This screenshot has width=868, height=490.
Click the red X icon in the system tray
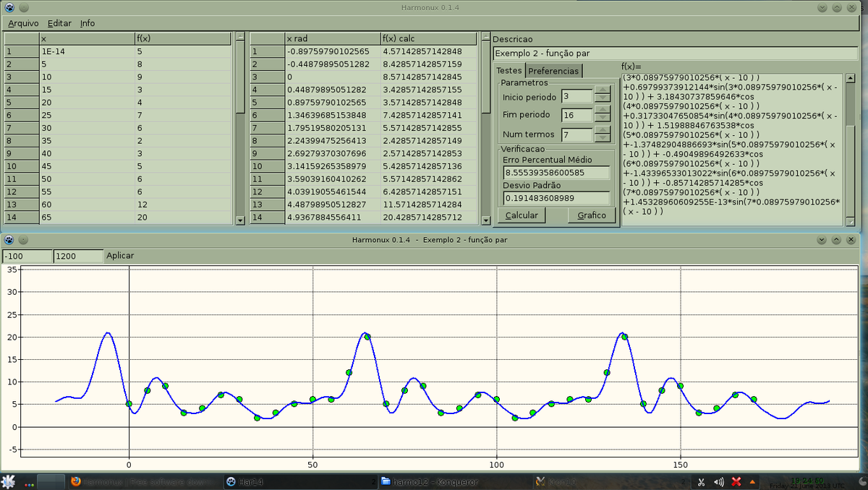point(736,481)
